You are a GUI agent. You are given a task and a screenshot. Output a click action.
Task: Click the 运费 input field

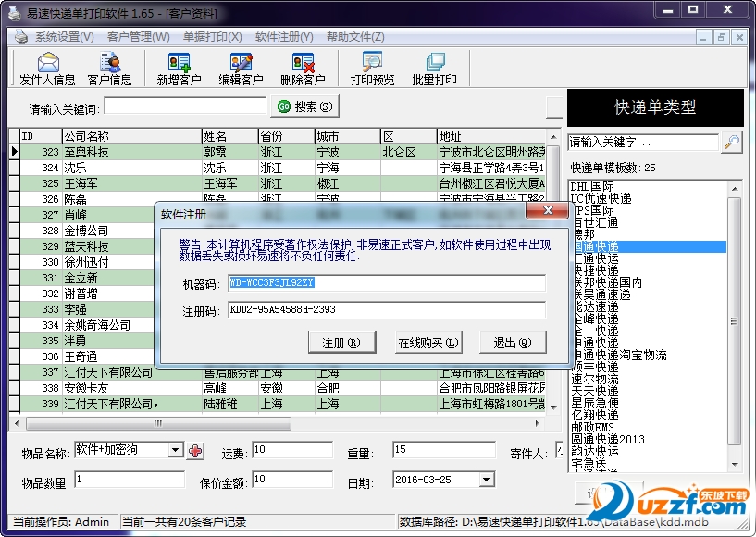tap(292, 450)
